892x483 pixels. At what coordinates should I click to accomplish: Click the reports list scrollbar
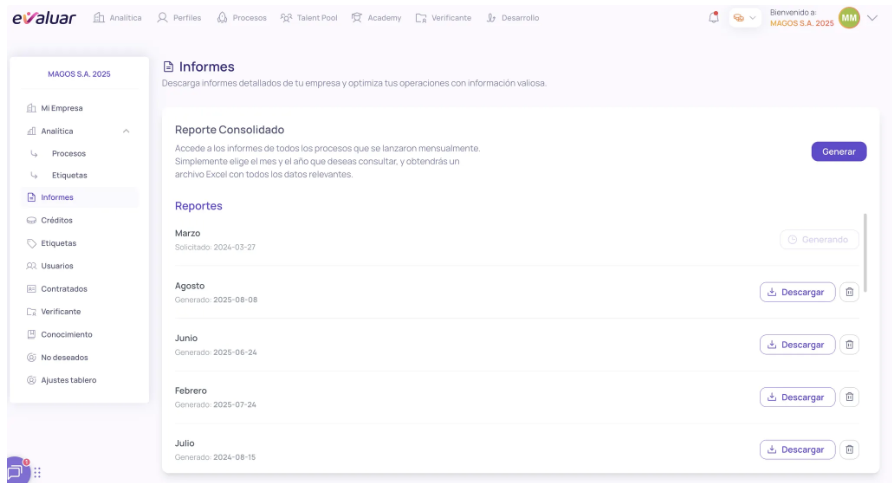click(x=865, y=250)
